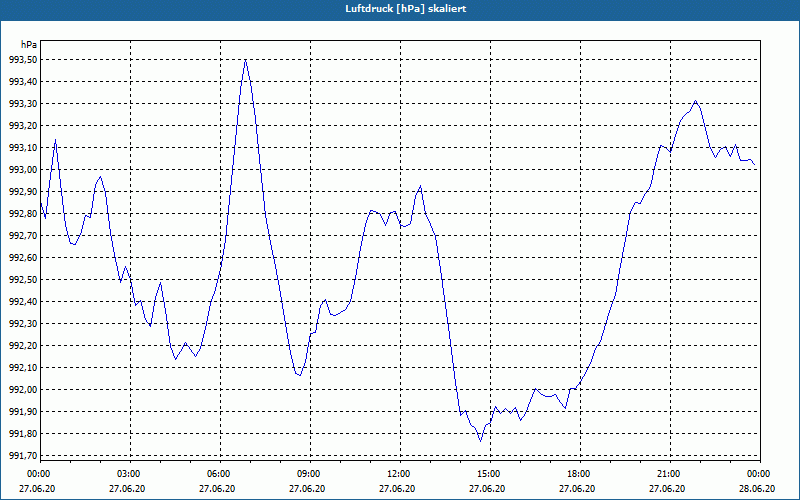Screen dimensions: 800x500
Task: Select the 992,00 y-axis value
Action: (x=23, y=390)
